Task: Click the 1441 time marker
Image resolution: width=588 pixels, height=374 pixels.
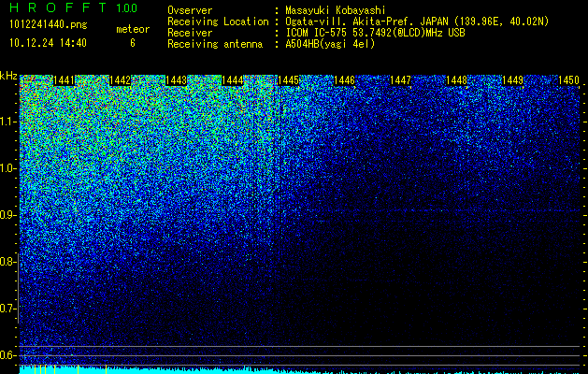Action: (x=65, y=80)
